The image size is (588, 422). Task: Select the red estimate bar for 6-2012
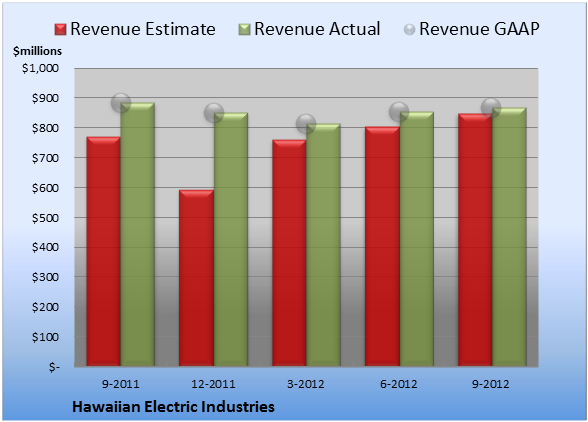click(x=382, y=246)
